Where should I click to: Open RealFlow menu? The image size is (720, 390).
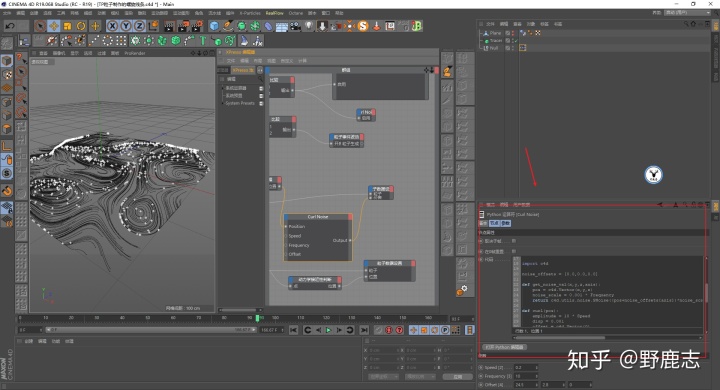pyautogui.click(x=275, y=13)
